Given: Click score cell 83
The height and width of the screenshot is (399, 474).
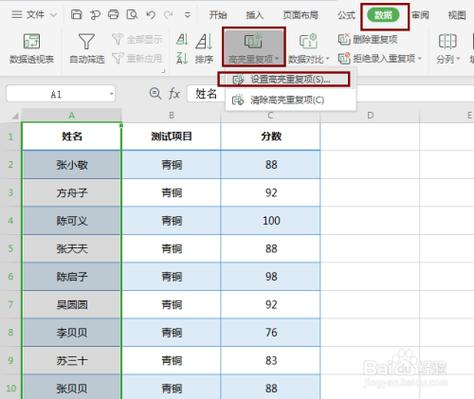Looking at the screenshot, I should click(270, 361).
